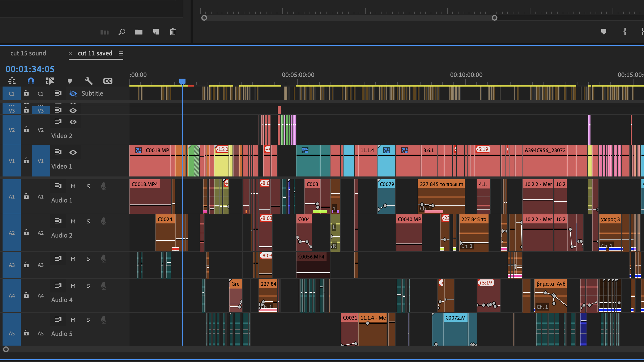Switch to the cut 15 sound tab
Image resolution: width=644 pixels, height=362 pixels.
click(x=28, y=53)
